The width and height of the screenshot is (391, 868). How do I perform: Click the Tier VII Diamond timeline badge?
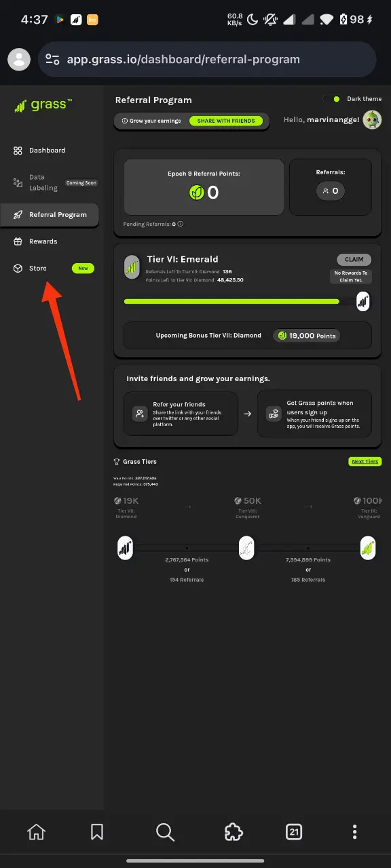pyautogui.click(x=125, y=547)
